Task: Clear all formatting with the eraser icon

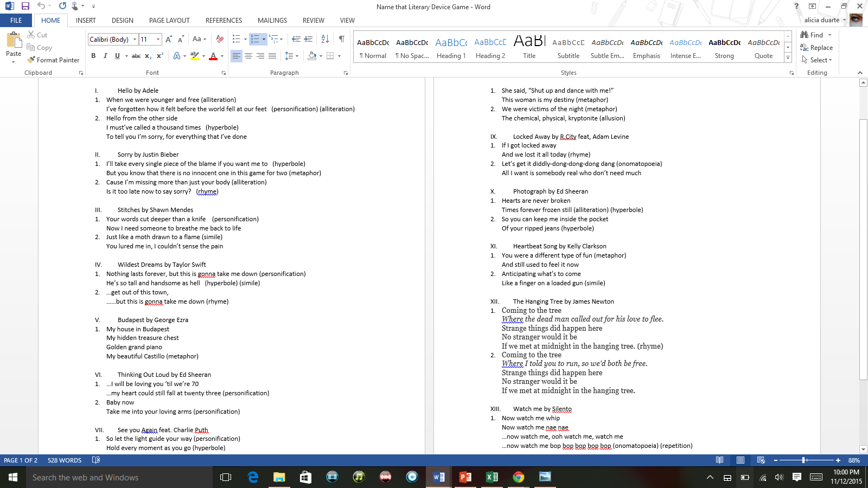Action: (x=220, y=39)
